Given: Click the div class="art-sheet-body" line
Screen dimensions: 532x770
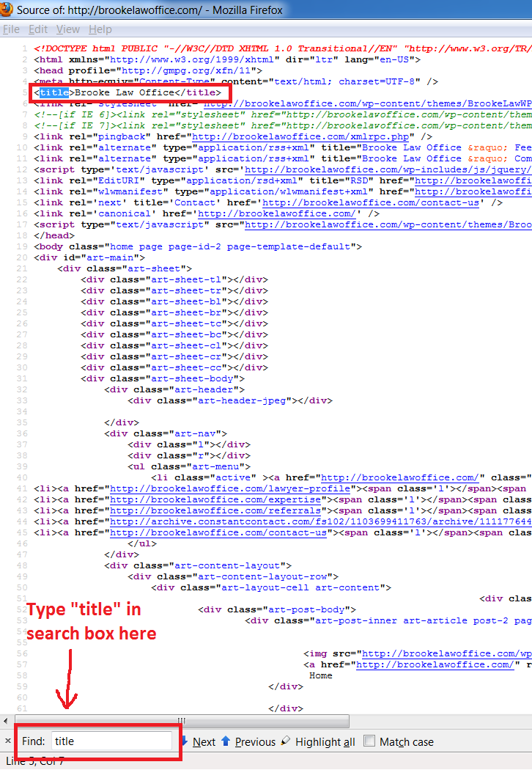Looking at the screenshot, I should coord(163,378).
